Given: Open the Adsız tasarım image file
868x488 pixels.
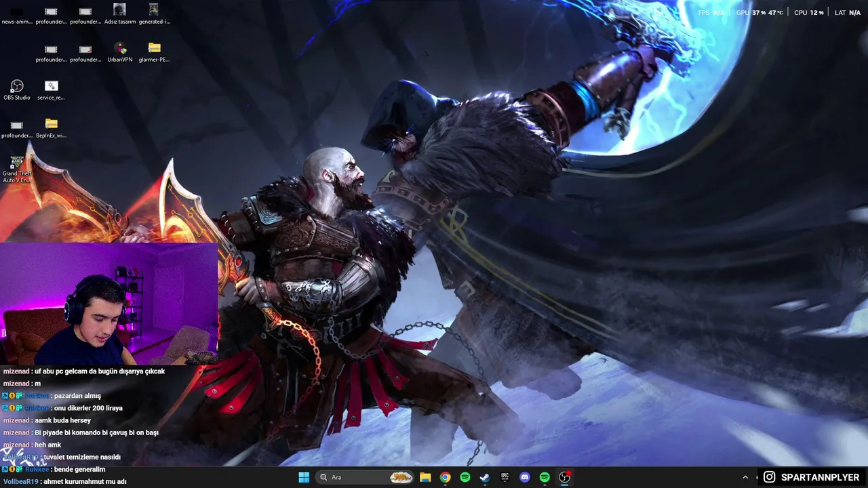Looking at the screenshot, I should pos(120,14).
